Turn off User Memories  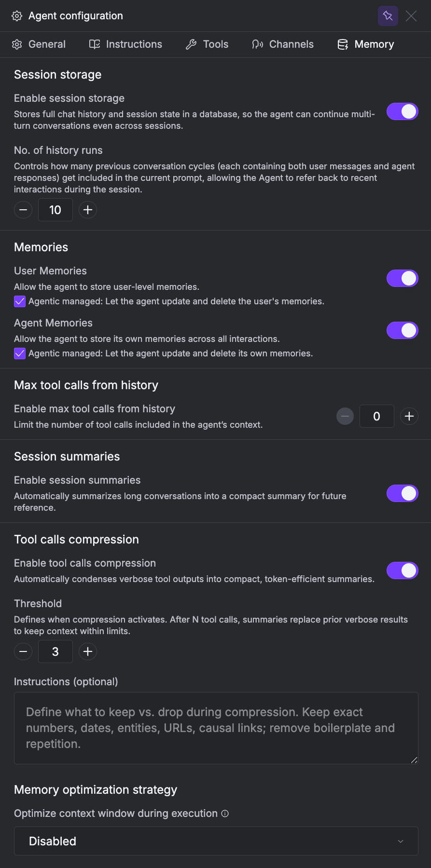(x=402, y=278)
